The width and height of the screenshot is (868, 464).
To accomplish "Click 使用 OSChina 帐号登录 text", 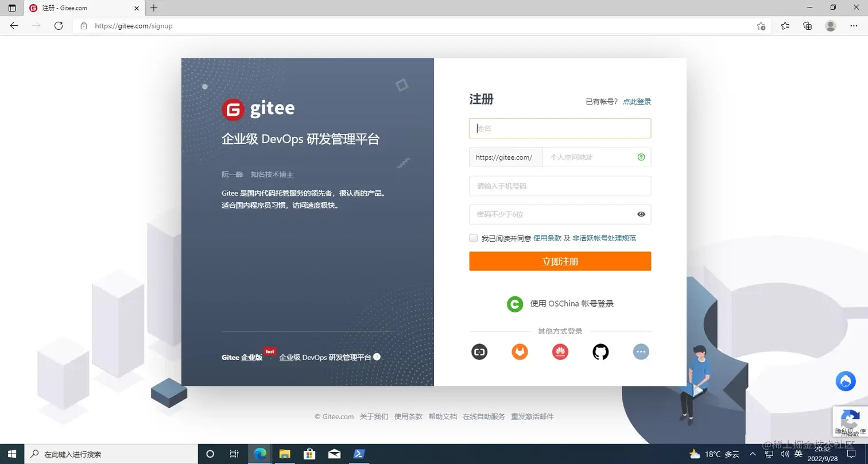I will click(572, 304).
